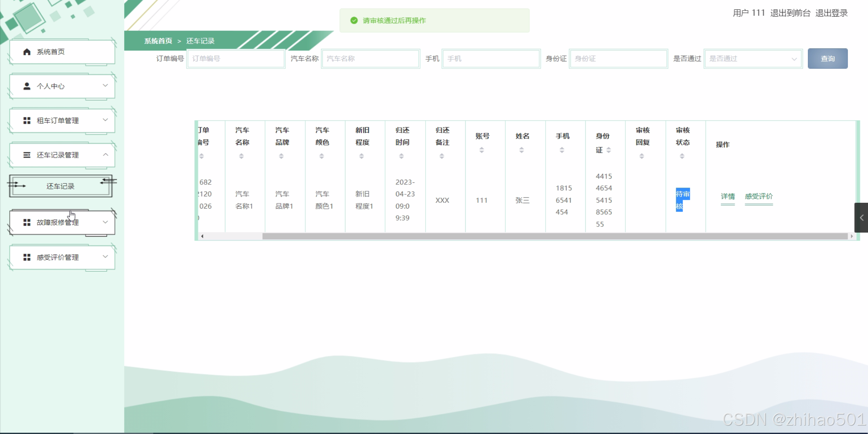Click the list icon beside 还车记录管理
868x434 pixels.
[27, 155]
